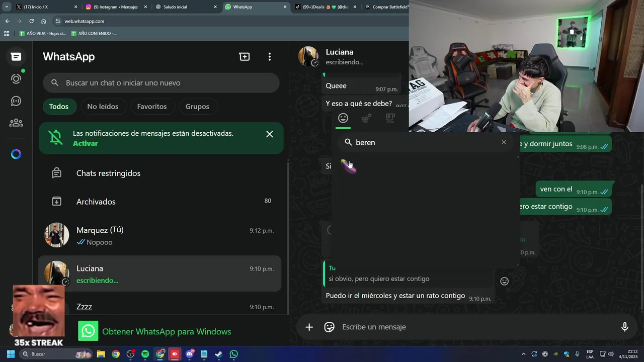Screen dimensions: 644x362
Task: Expand hidden system tray icons
Action: pyautogui.click(x=523, y=354)
